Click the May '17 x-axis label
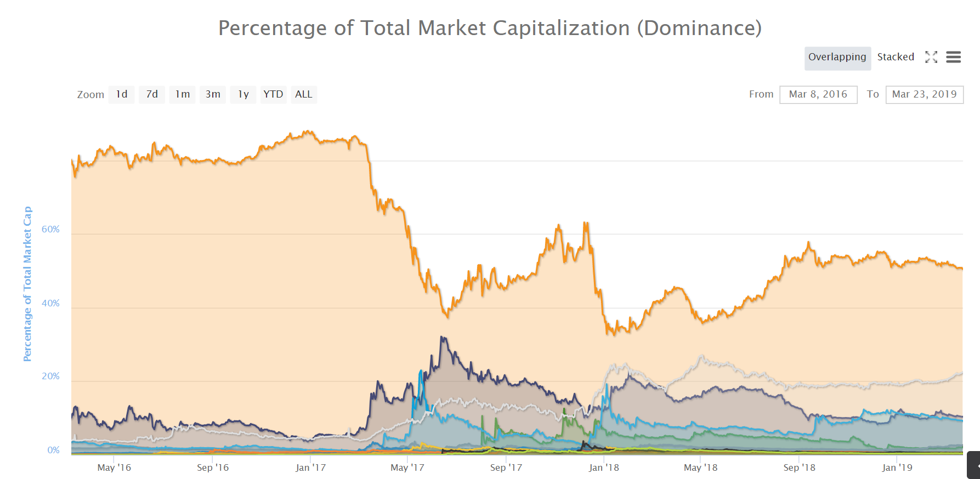The width and height of the screenshot is (980, 479). coord(407,467)
